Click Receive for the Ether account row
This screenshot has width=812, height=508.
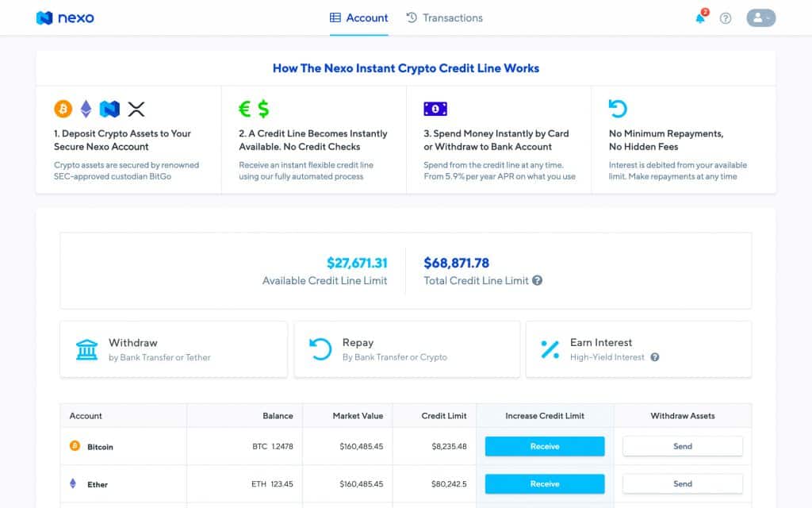click(x=544, y=483)
